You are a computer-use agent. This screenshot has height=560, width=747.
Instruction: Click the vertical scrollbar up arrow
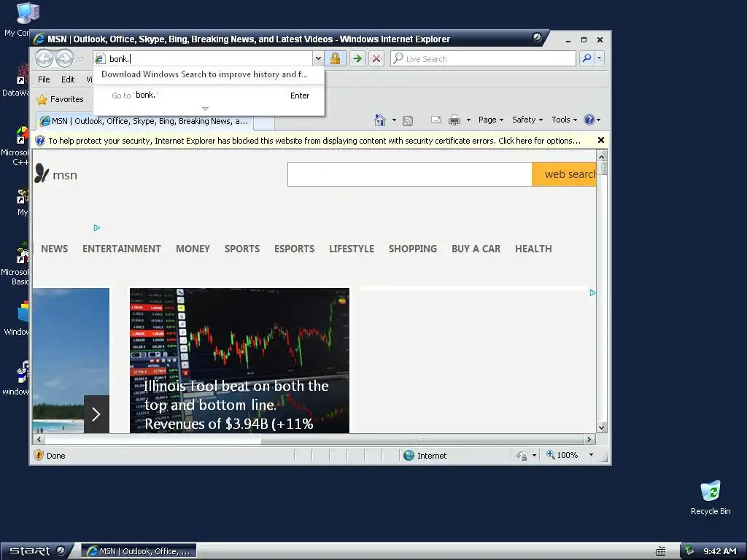pyautogui.click(x=601, y=156)
